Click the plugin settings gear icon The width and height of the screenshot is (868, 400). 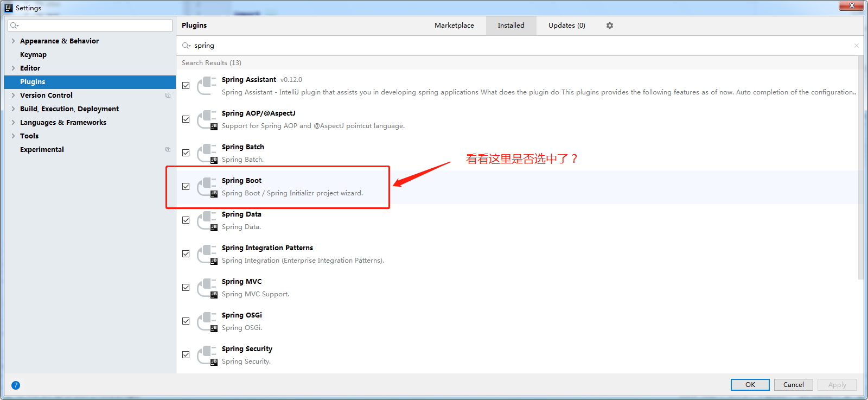[x=610, y=26]
